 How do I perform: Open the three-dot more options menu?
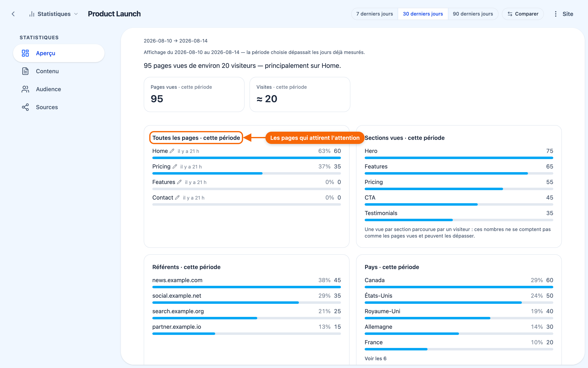click(x=556, y=14)
